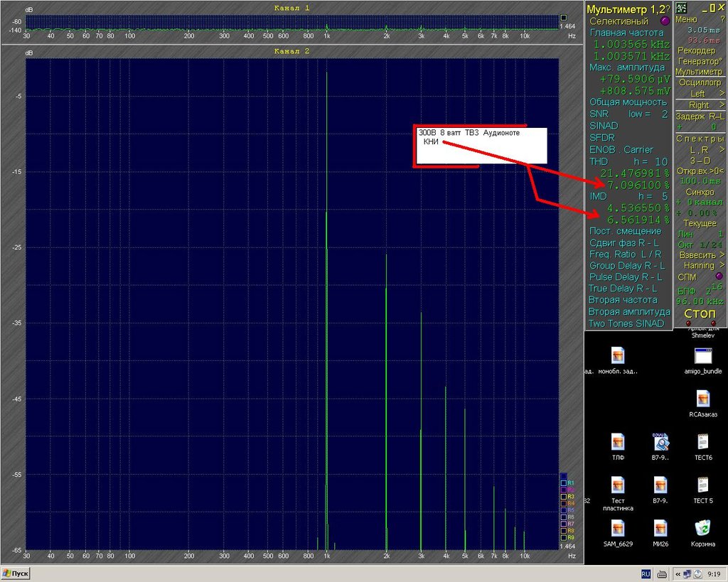Click the Лин 1 linear scale setting
Screen dimensions: 728x582
[700, 234]
